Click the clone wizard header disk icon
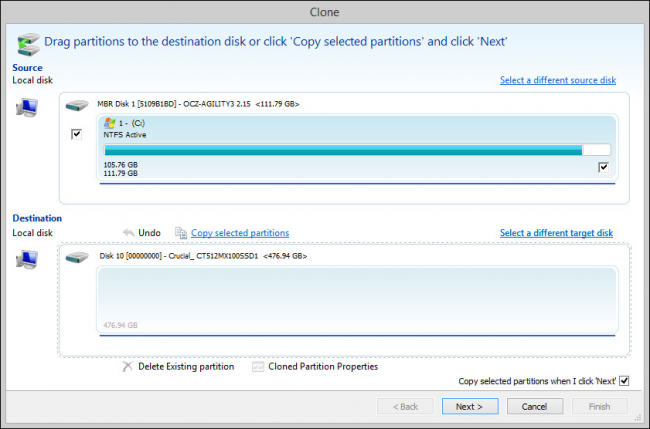This screenshot has width=650, height=429. click(x=28, y=44)
